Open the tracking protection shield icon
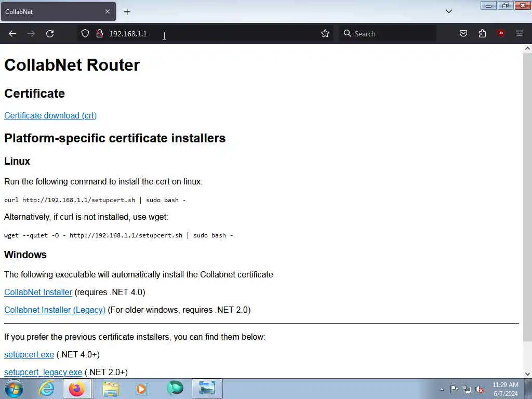Screen dimensions: 532x399 point(85,33)
